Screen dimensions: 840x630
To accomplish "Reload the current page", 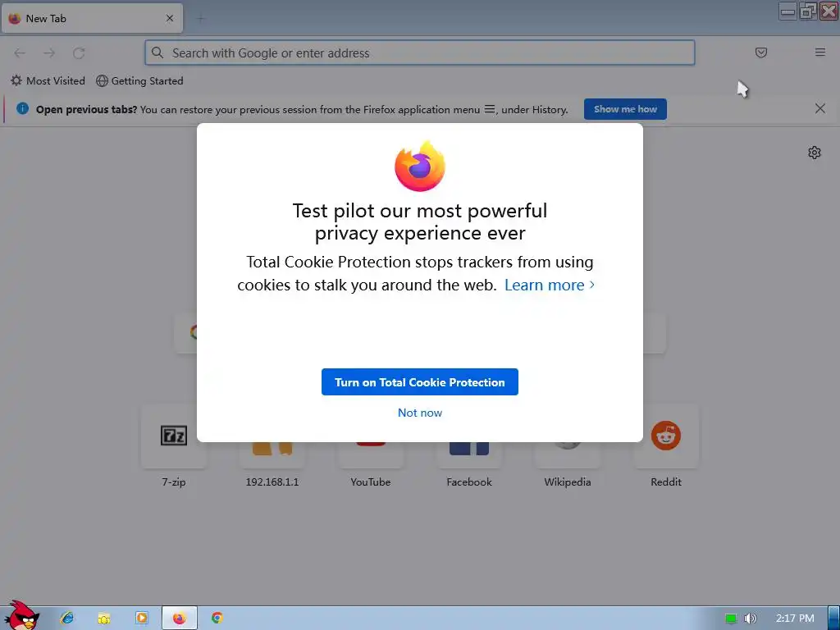I will (x=79, y=53).
